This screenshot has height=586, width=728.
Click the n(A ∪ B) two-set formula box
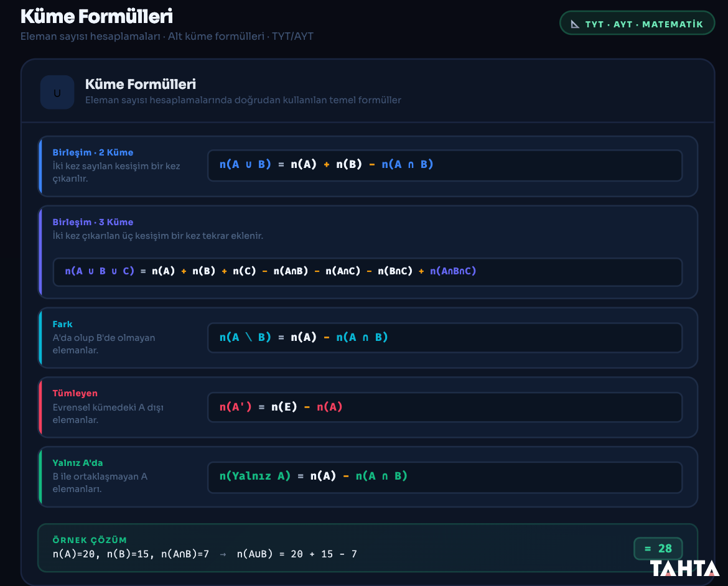tap(445, 165)
